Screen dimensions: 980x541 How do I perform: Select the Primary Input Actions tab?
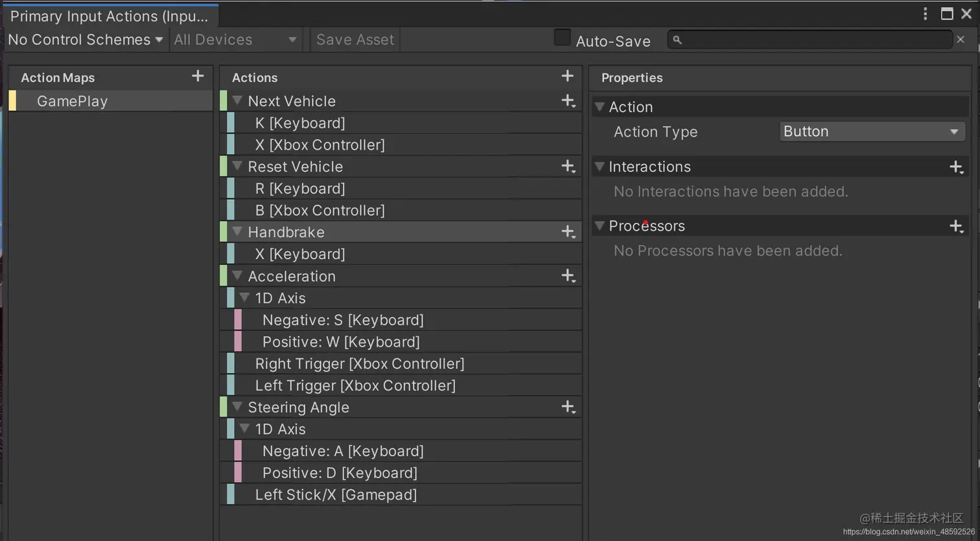click(110, 16)
